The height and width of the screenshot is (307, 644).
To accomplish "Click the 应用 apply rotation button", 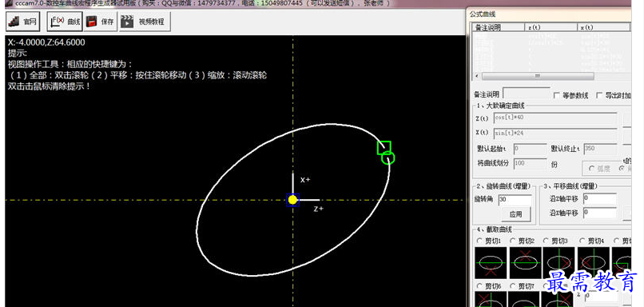I will [515, 214].
